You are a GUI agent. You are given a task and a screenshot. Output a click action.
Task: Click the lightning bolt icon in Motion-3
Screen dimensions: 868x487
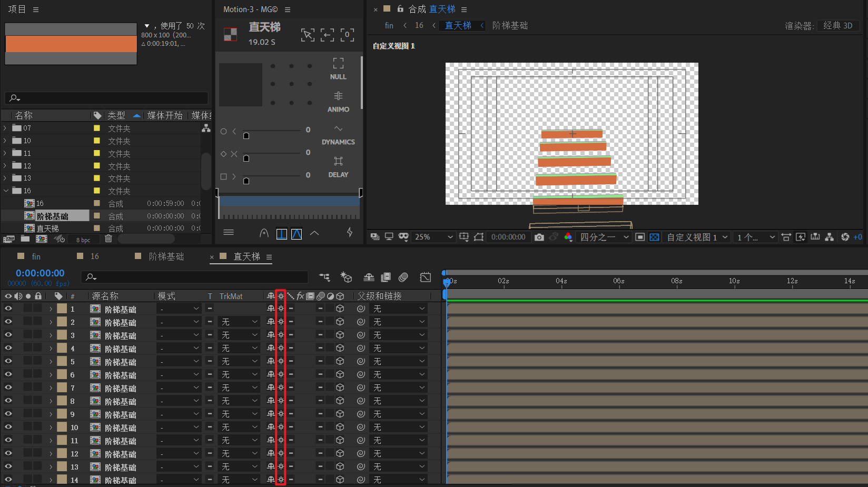pos(349,232)
